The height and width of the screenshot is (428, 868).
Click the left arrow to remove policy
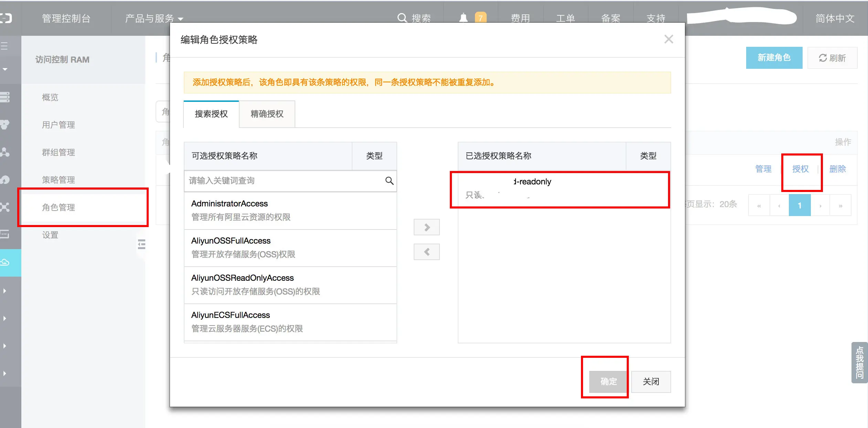(427, 252)
